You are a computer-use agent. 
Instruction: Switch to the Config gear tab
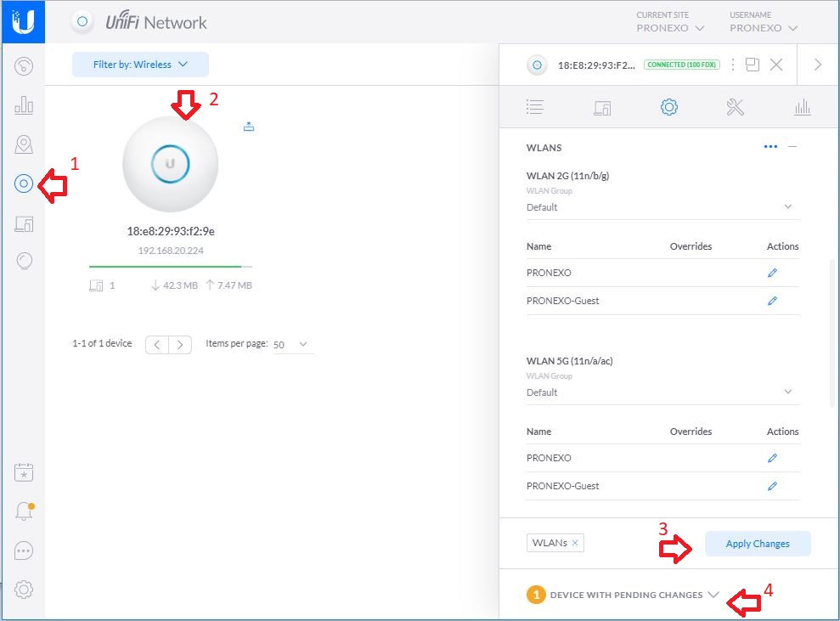(668, 107)
